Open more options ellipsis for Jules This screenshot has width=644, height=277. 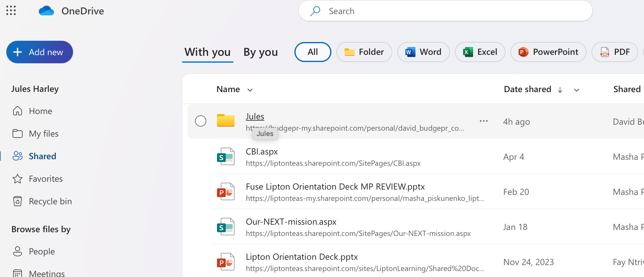[483, 121]
